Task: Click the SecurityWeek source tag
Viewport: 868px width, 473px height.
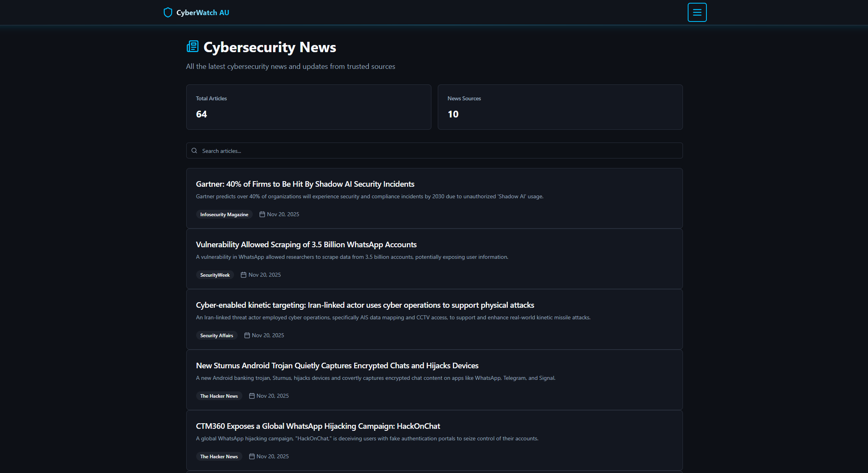Action: [215, 275]
